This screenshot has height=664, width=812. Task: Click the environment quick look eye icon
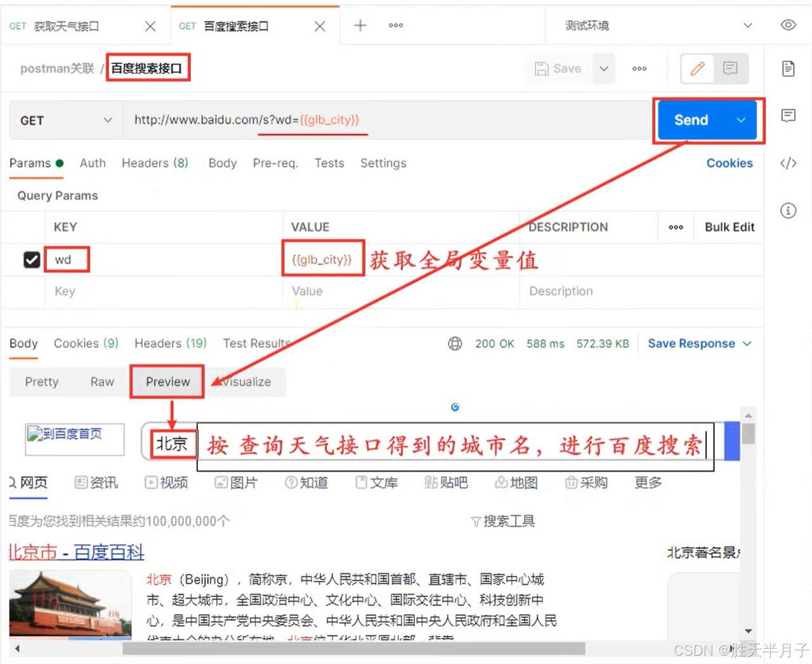point(788,25)
